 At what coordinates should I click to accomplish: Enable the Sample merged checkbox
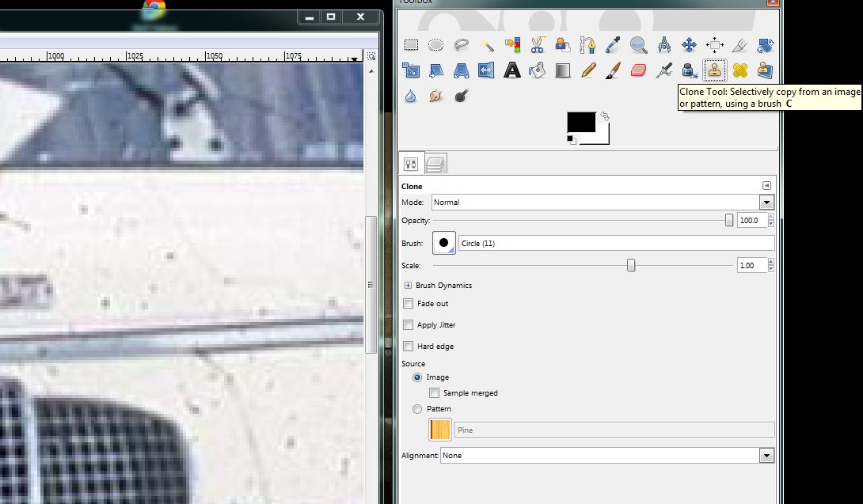[x=434, y=393]
